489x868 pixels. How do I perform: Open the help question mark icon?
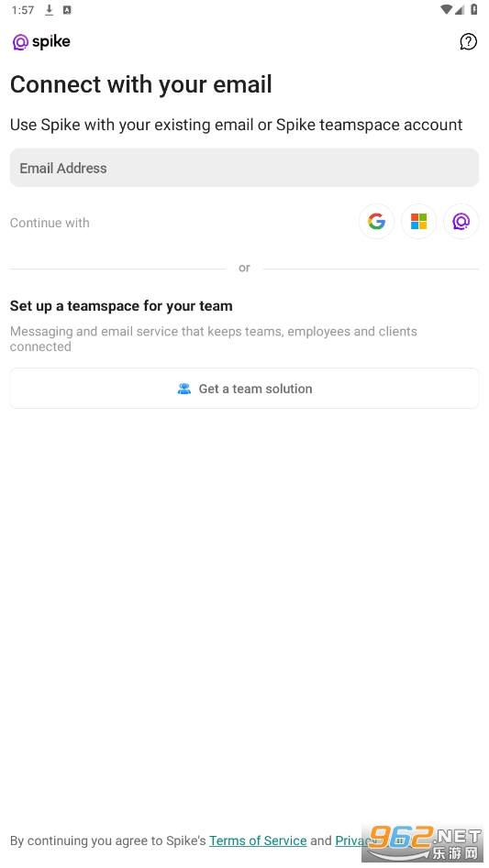tap(468, 41)
